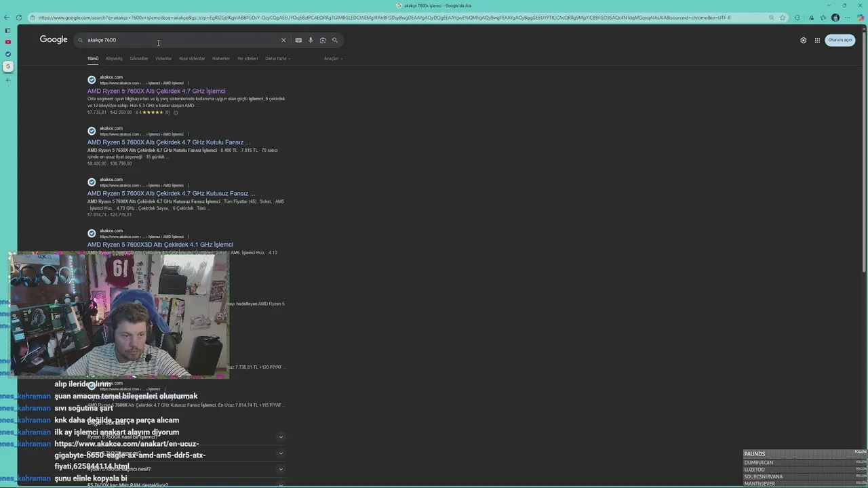The width and height of the screenshot is (868, 488).
Task: Click the Google logo
Action: click(x=54, y=40)
